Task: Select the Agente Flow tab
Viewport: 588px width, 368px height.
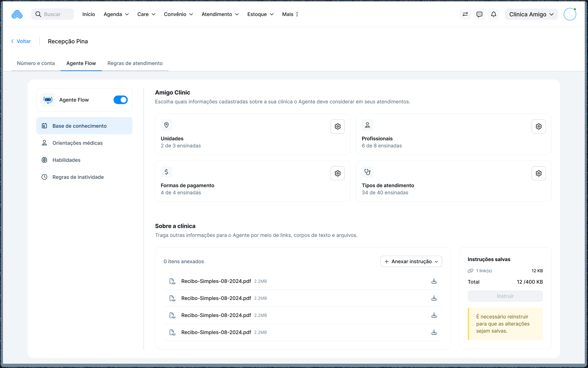Action: [81, 63]
